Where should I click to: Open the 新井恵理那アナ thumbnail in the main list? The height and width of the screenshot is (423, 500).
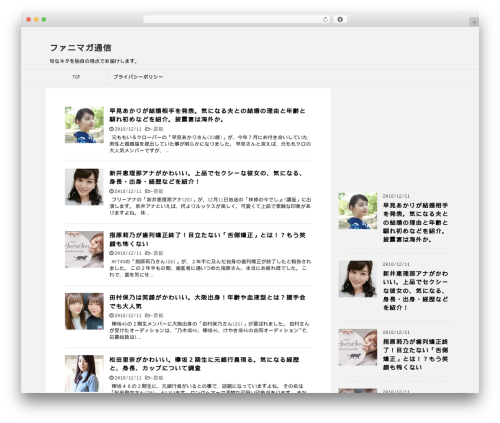(x=84, y=187)
